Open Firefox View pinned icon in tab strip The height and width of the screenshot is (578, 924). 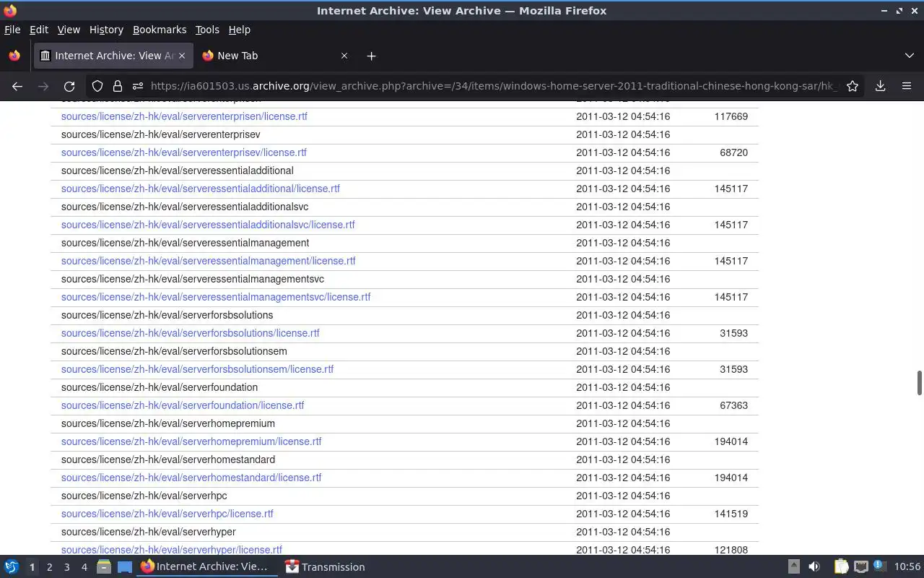(x=14, y=56)
